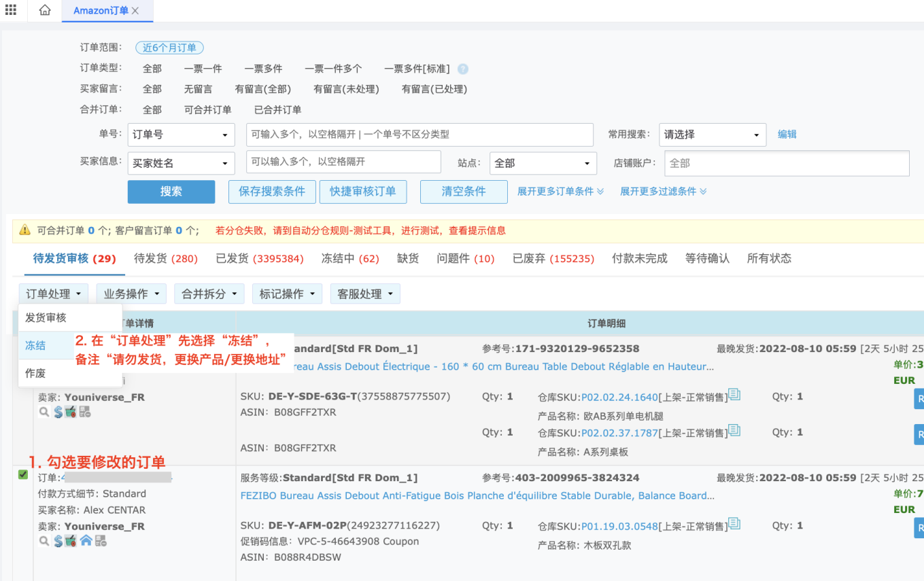Click help icon beside 一票多件[标准]
The width and height of the screenshot is (924, 581).
[463, 69]
